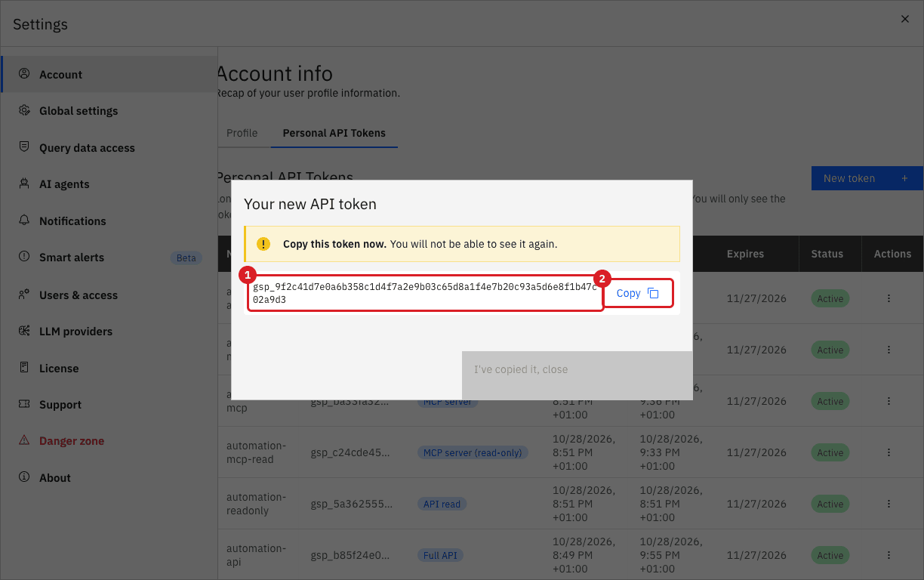Click token prefix gsp_c24cde45
This screenshot has width=924, height=580.
click(351, 453)
